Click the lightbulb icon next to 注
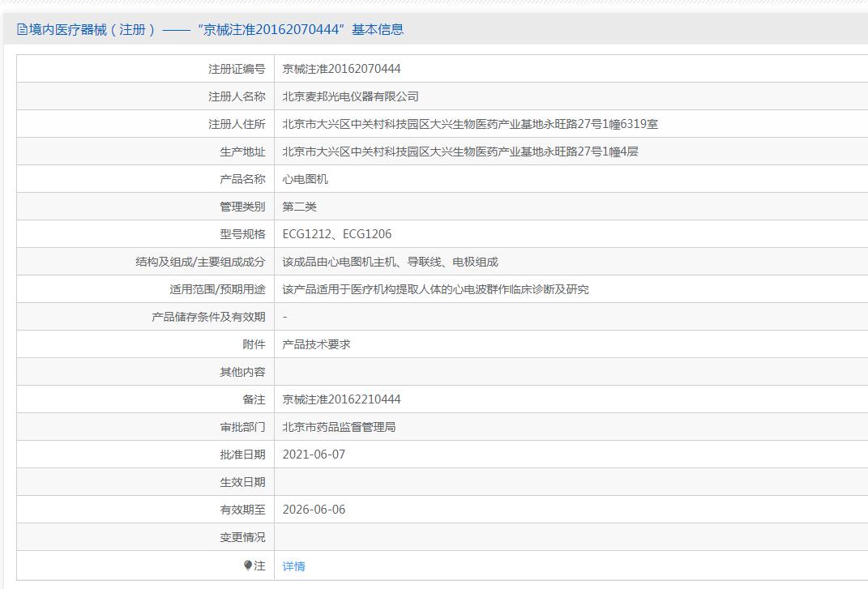This screenshot has width=868, height=589. tap(248, 566)
